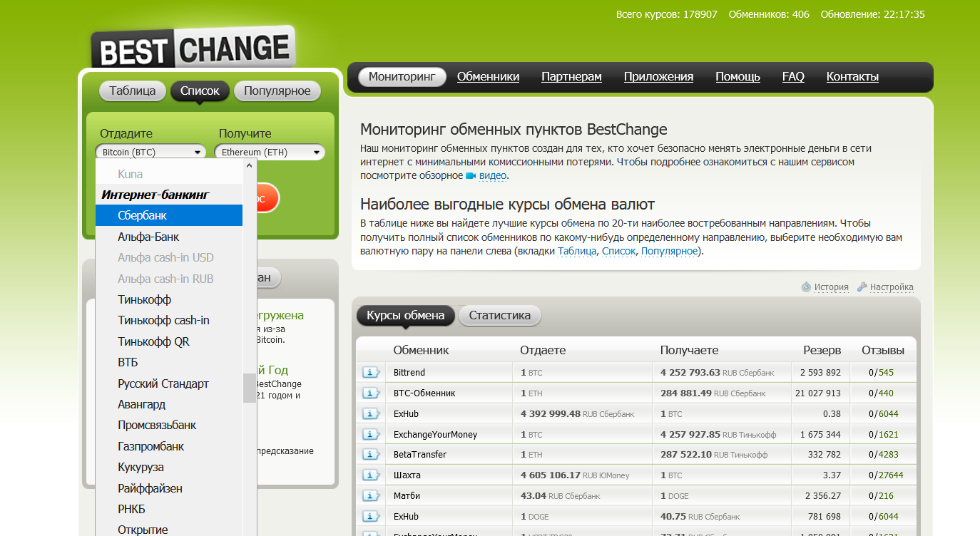Screen dimensions: 980x536
Task: Click the info icon beside Матби
Action: click(x=371, y=496)
